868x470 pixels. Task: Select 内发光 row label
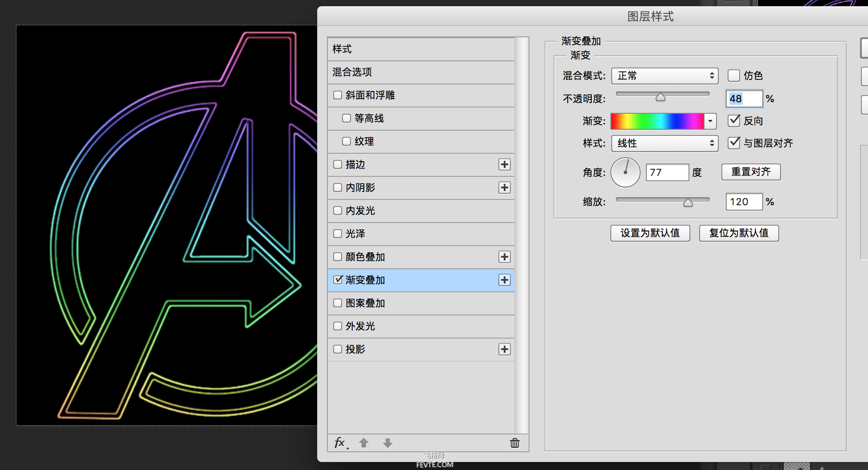click(x=360, y=211)
